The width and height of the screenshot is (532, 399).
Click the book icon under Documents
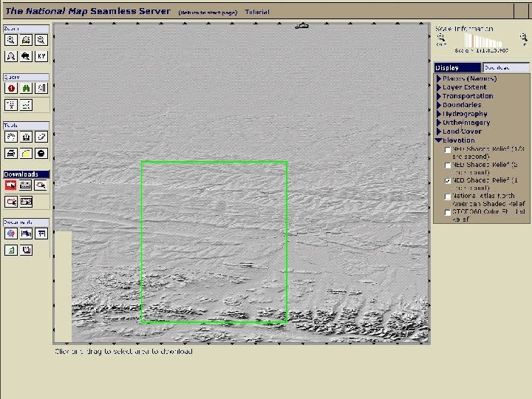[26, 250]
